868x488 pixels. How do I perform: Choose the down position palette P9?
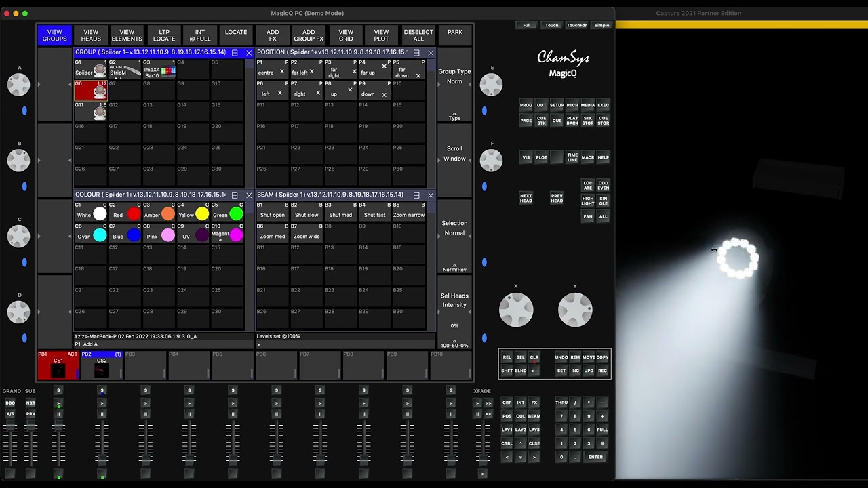pos(375,90)
